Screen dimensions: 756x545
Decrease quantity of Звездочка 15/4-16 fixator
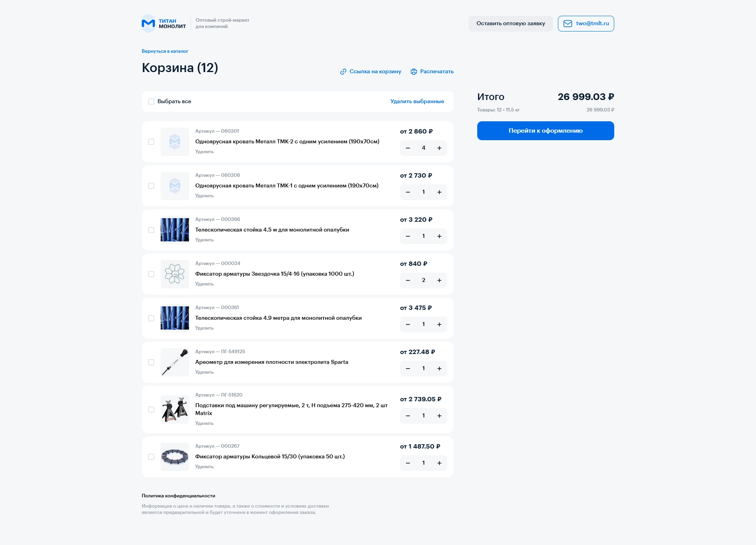[408, 280]
